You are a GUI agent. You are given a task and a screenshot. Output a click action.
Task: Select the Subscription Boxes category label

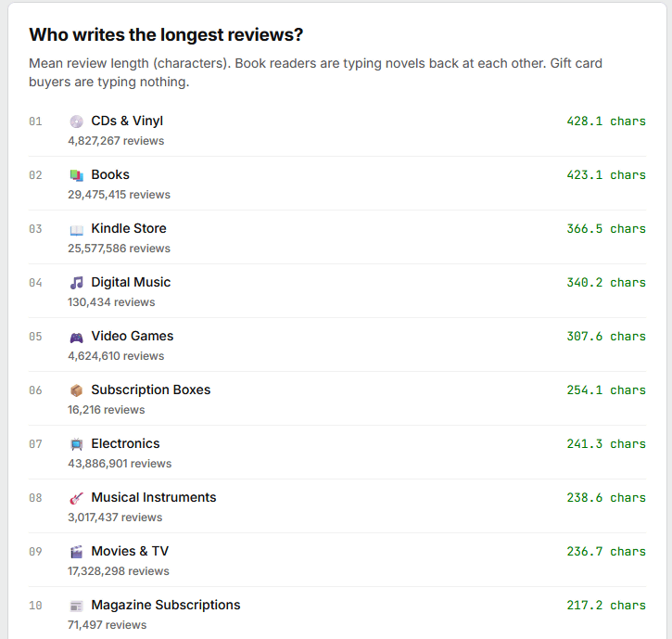(x=150, y=390)
